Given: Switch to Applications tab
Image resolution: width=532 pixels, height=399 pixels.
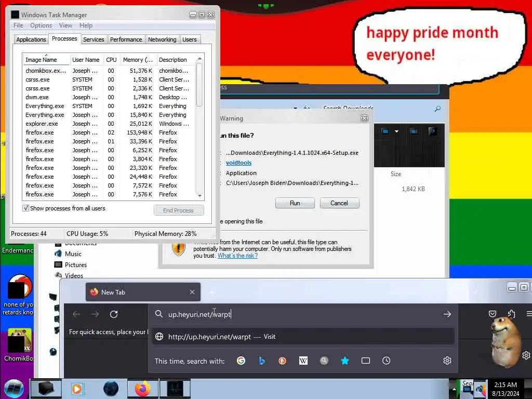Looking at the screenshot, I should 31,39.
